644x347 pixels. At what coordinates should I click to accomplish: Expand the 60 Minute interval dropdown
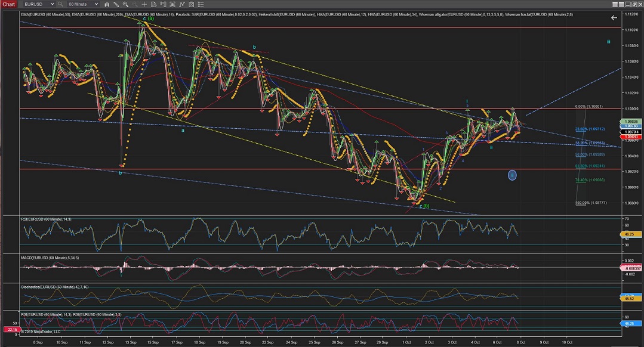coord(84,4)
